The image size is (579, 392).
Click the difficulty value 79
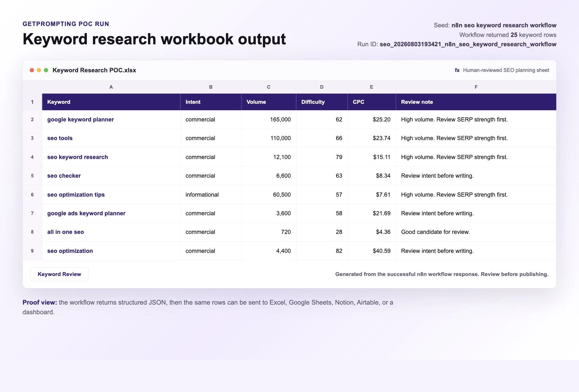[322, 157]
